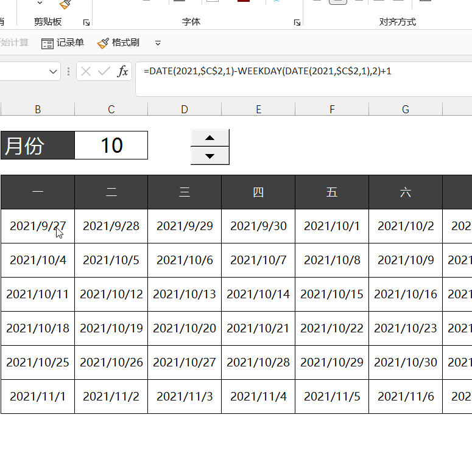Select cell containing 2021/10/26
This screenshot has height=476, width=472.
click(111, 362)
